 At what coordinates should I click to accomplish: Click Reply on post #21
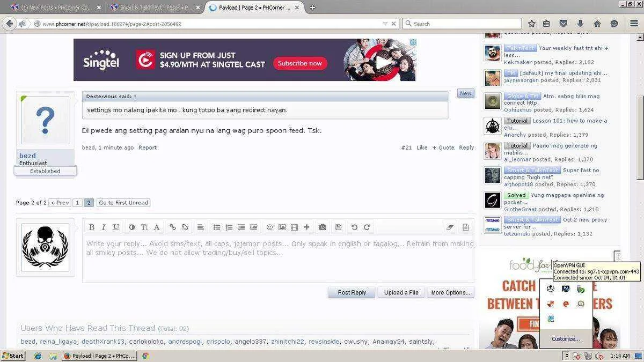[466, 147]
